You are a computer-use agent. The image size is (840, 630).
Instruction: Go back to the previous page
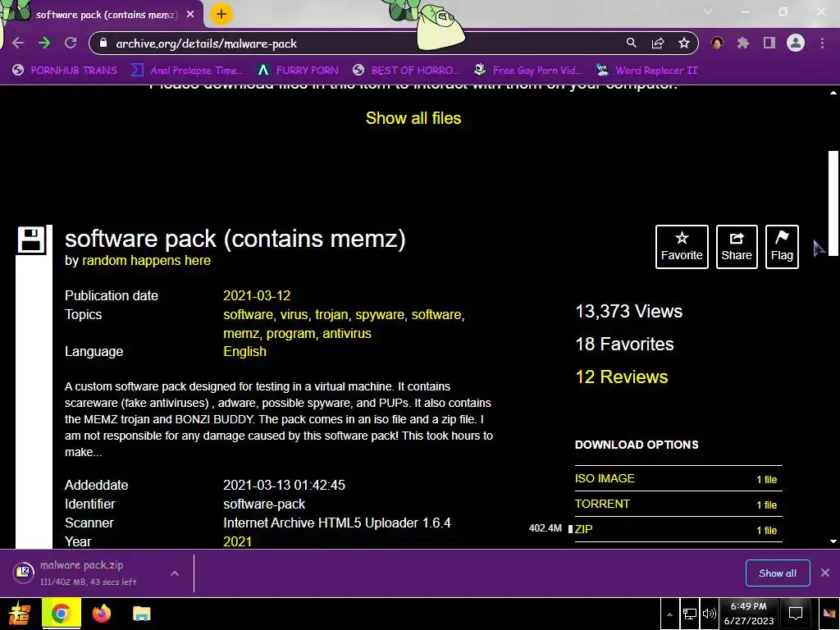pos(18,43)
